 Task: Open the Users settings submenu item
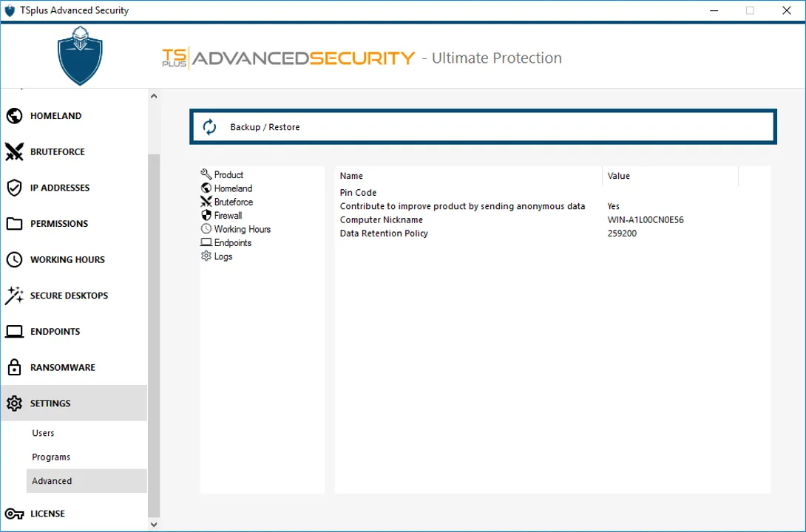click(43, 433)
